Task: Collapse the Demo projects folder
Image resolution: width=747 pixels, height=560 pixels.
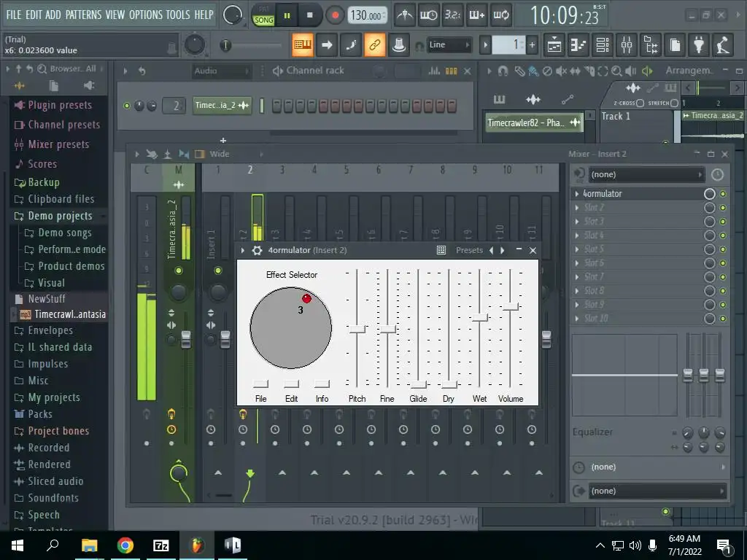Action: [x=60, y=216]
